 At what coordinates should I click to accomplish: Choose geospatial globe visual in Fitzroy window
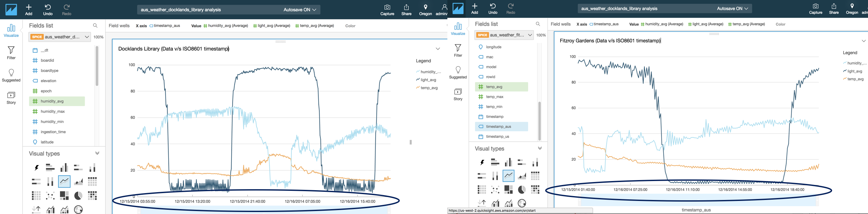tap(522, 203)
